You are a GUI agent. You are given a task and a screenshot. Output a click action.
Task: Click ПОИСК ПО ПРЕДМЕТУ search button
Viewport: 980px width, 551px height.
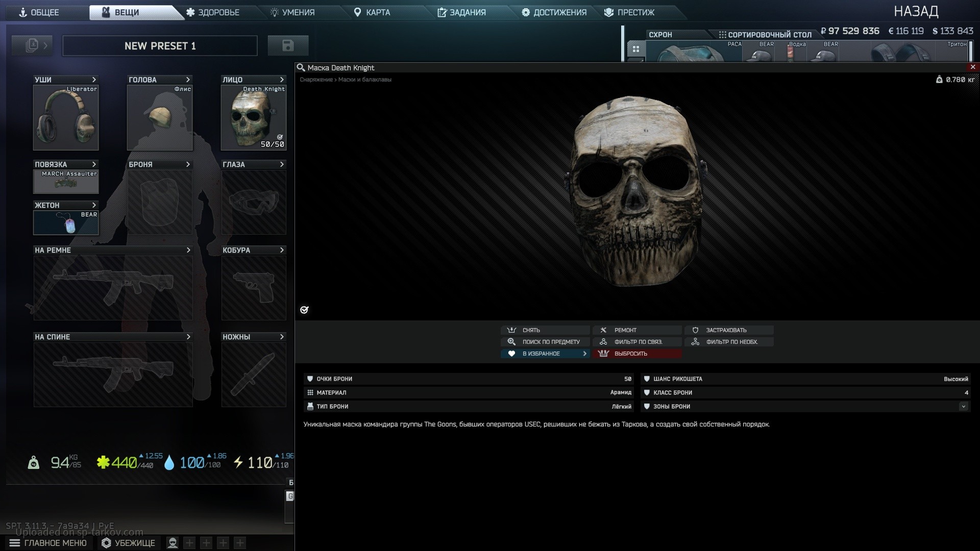pyautogui.click(x=545, y=342)
